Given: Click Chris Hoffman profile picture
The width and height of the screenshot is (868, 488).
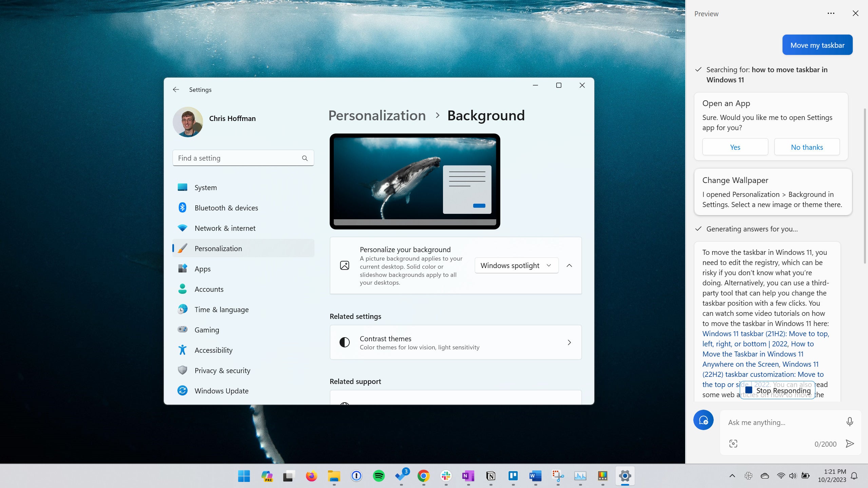Looking at the screenshot, I should coord(188,122).
